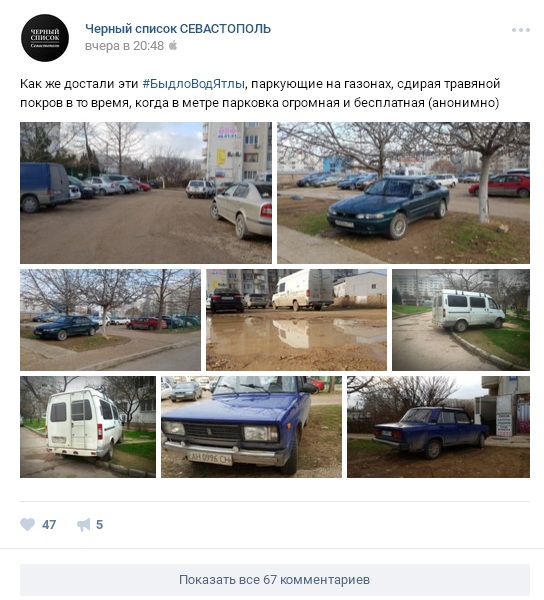Expand all 67 comments
Viewport: 544px width, 600px height.
coord(275,580)
